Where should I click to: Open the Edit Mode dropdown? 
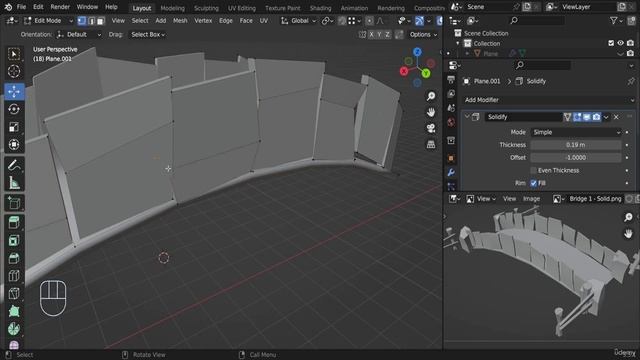[48, 20]
